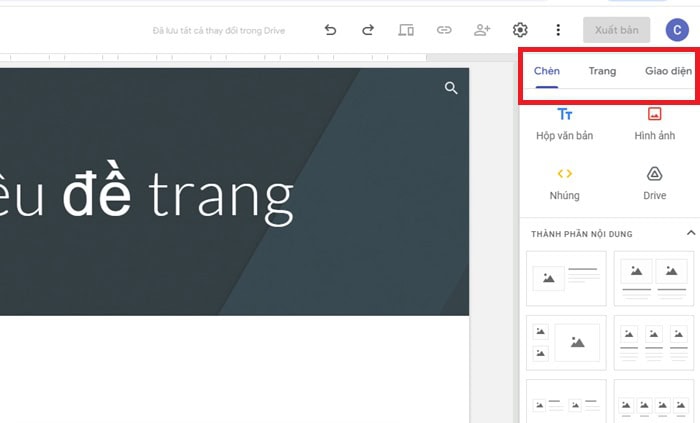The width and height of the screenshot is (700, 423).
Task: Insert a file from Drive
Action: 654,183
